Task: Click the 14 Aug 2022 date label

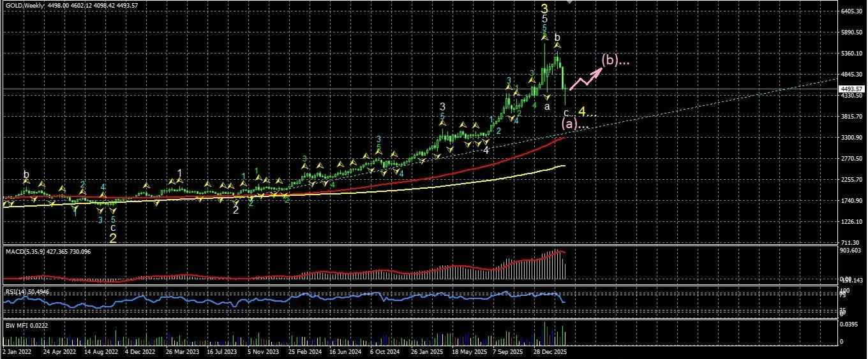Action: (x=101, y=351)
